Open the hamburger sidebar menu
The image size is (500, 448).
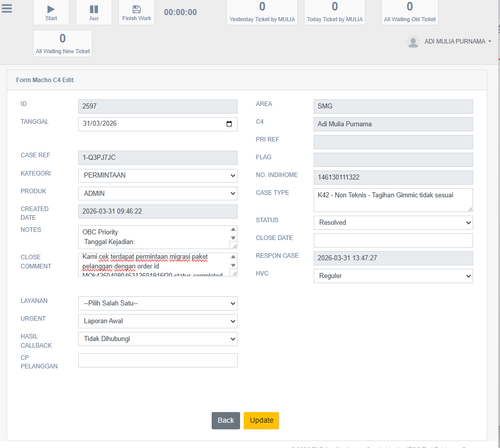pos(7,8)
